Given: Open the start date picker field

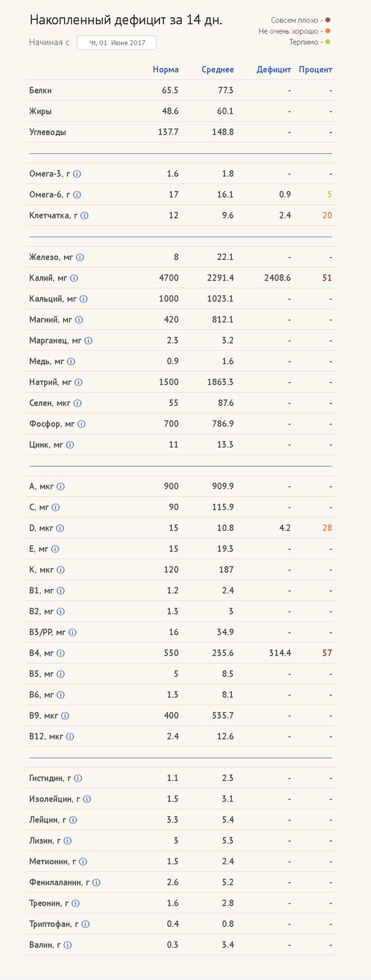Looking at the screenshot, I should pos(117,43).
